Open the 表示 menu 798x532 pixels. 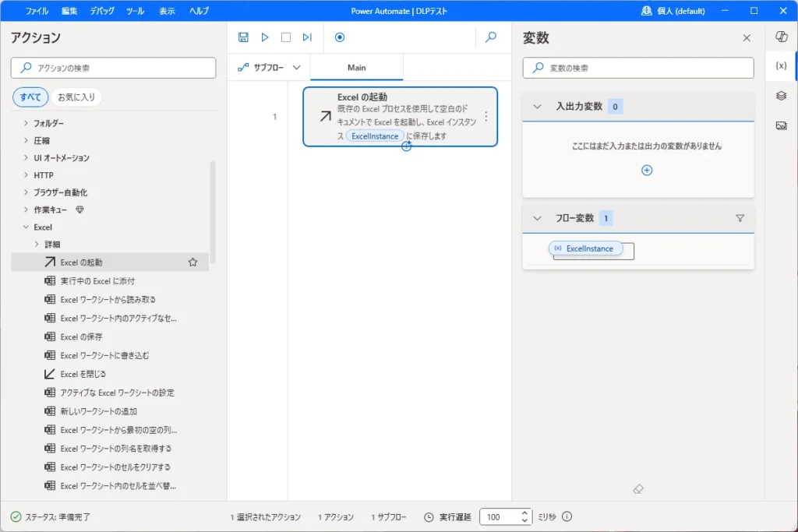point(167,11)
